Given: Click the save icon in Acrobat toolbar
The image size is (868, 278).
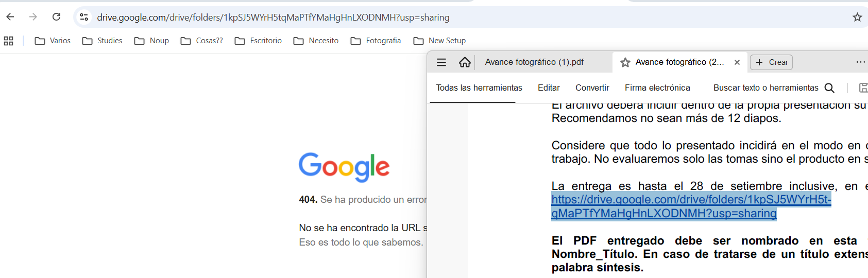Looking at the screenshot, I should pos(863,88).
